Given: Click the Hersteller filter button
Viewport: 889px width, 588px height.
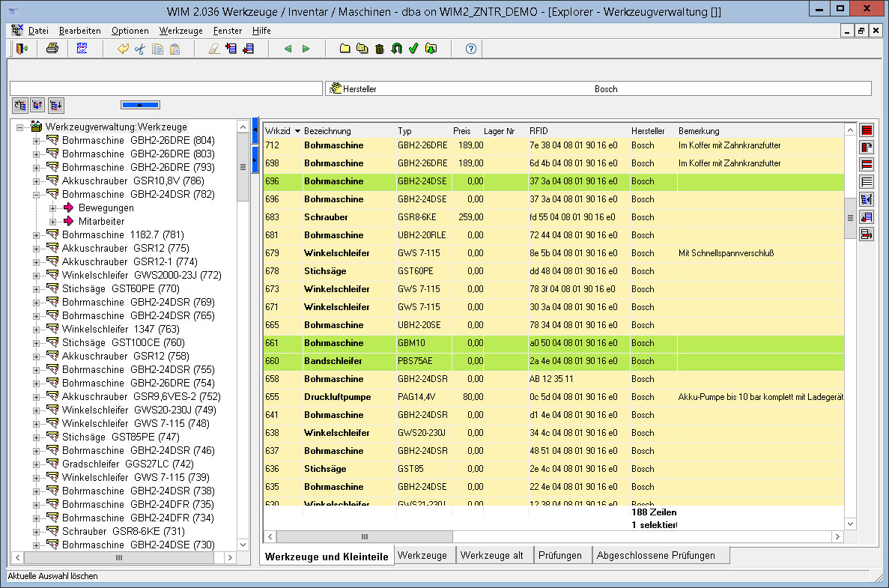Looking at the screenshot, I should (353, 88).
